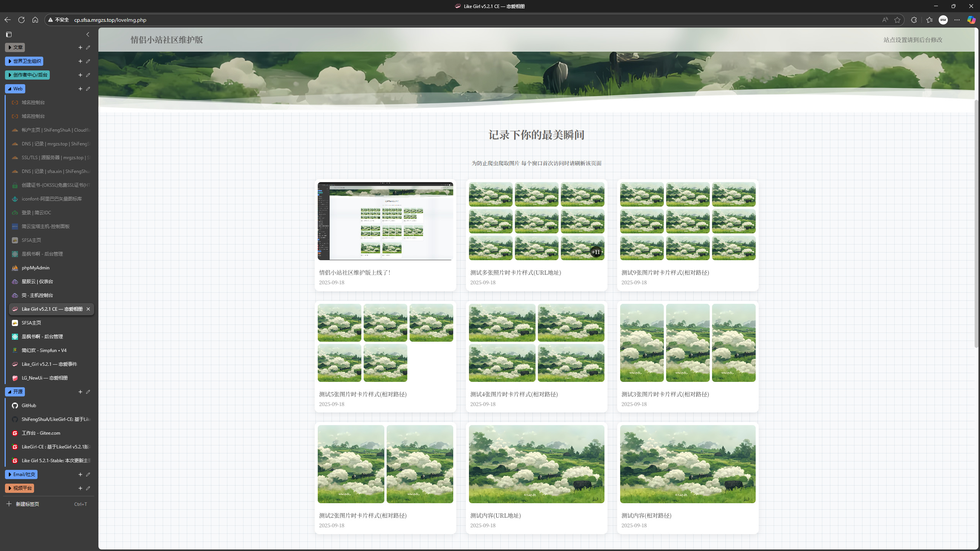This screenshot has height=551, width=980.
Task: Click the 新建标签页 button
Action: (27, 504)
